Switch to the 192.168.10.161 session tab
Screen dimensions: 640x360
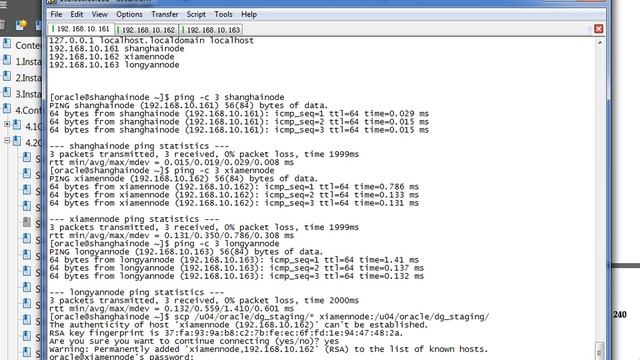click(81, 29)
